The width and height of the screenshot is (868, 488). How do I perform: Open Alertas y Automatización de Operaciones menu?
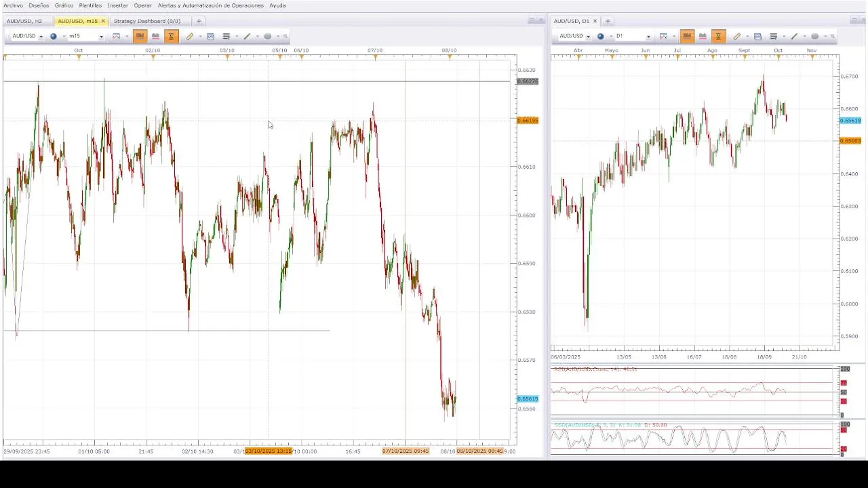click(210, 5)
